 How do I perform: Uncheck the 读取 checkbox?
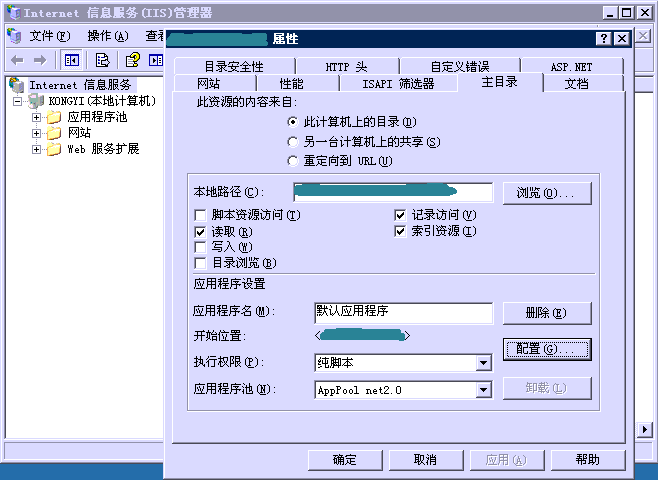coord(201,231)
